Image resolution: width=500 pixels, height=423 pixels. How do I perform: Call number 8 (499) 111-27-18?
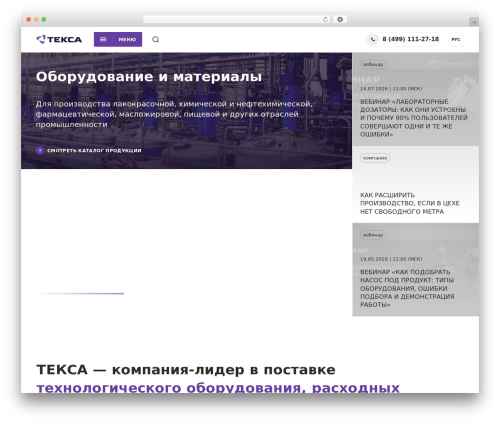point(410,39)
